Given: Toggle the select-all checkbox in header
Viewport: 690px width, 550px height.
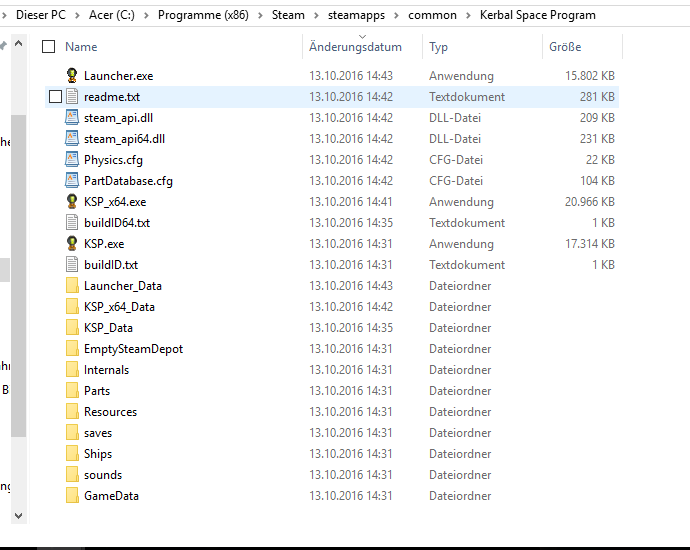Looking at the screenshot, I should (x=48, y=47).
